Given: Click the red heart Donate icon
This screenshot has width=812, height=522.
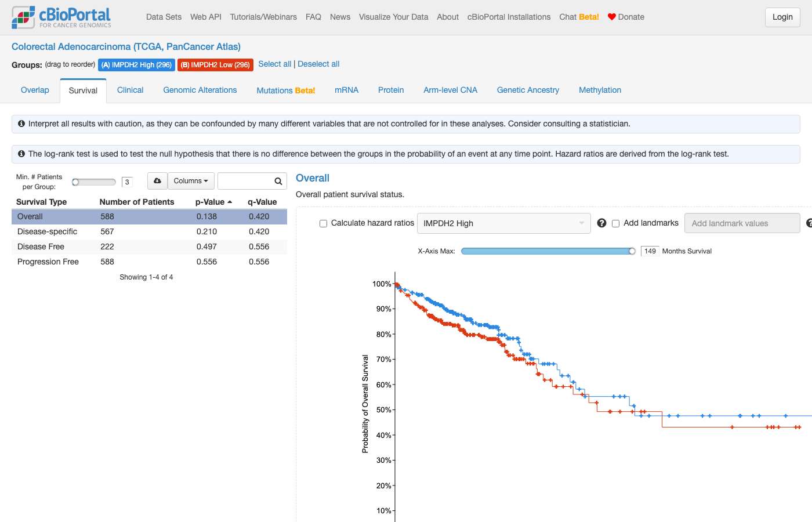Looking at the screenshot, I should coord(611,17).
